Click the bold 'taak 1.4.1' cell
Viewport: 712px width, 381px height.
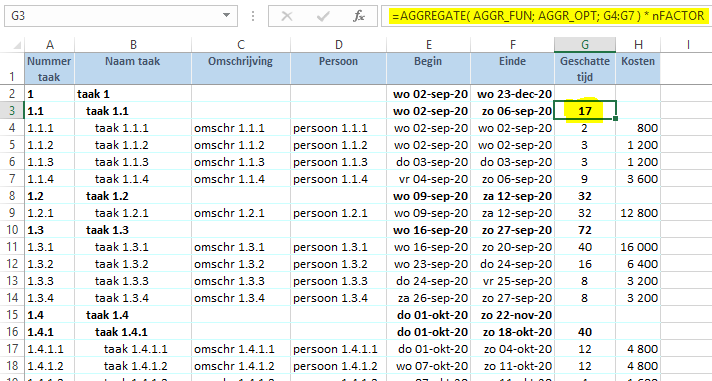coord(133,332)
